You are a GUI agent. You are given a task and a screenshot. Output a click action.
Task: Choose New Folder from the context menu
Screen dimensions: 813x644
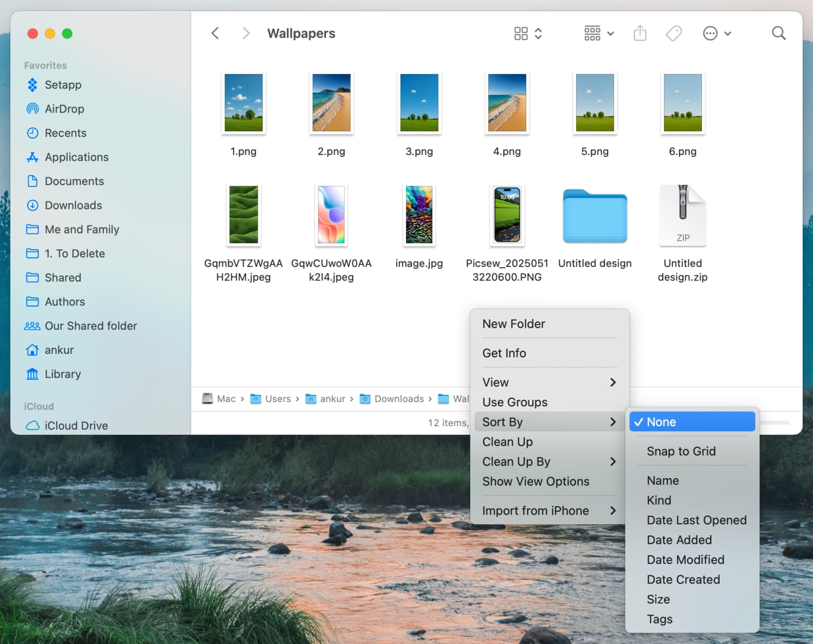pos(550,324)
